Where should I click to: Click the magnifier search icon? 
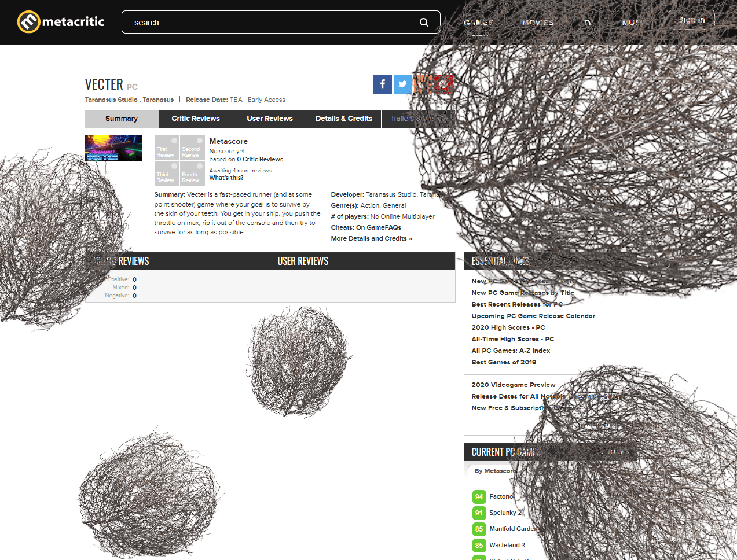[x=424, y=23]
